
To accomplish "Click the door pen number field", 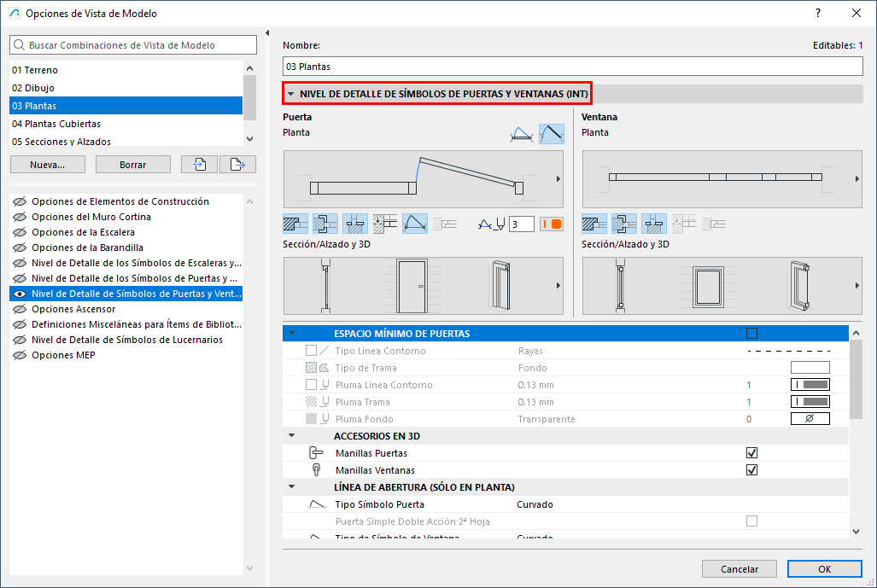I will pos(521,224).
